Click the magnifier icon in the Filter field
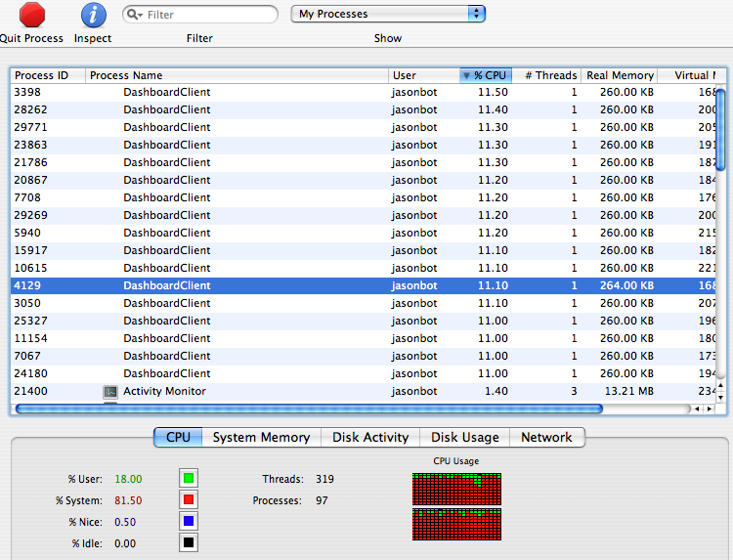 (x=134, y=15)
